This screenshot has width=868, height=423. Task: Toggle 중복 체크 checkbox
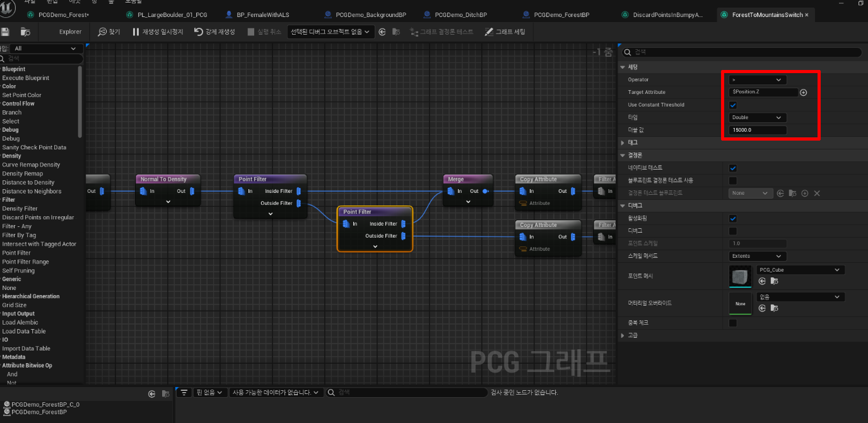(733, 323)
